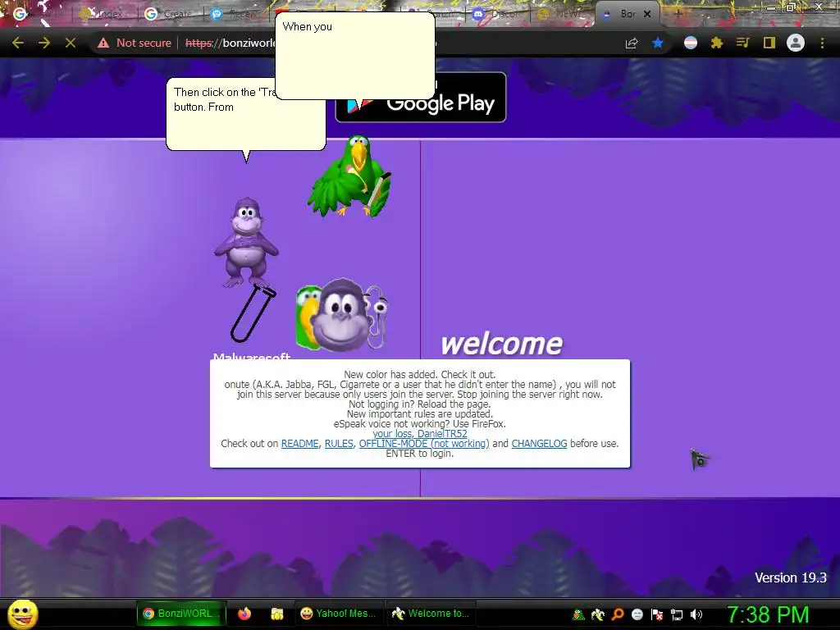Open the RULES link
840x630 pixels.
point(339,444)
